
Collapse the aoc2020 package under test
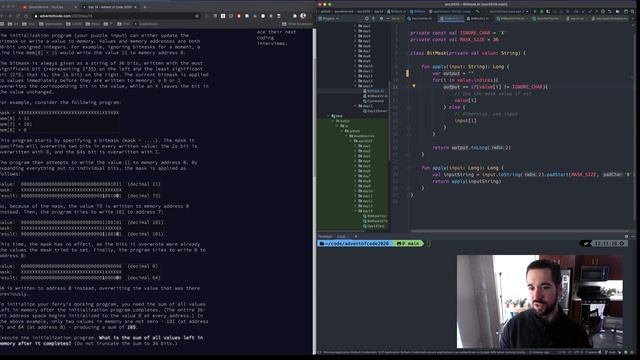pyautogui.click(x=351, y=141)
